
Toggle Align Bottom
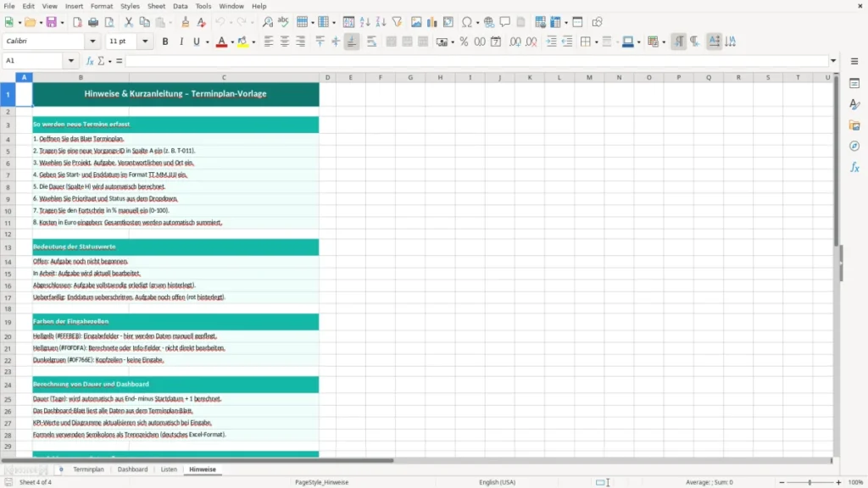click(352, 42)
